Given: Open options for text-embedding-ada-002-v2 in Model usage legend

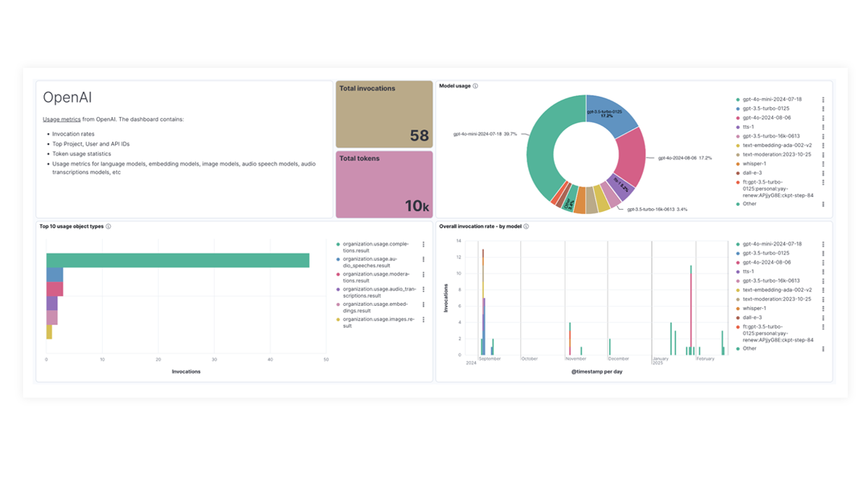Looking at the screenshot, I should pyautogui.click(x=823, y=145).
